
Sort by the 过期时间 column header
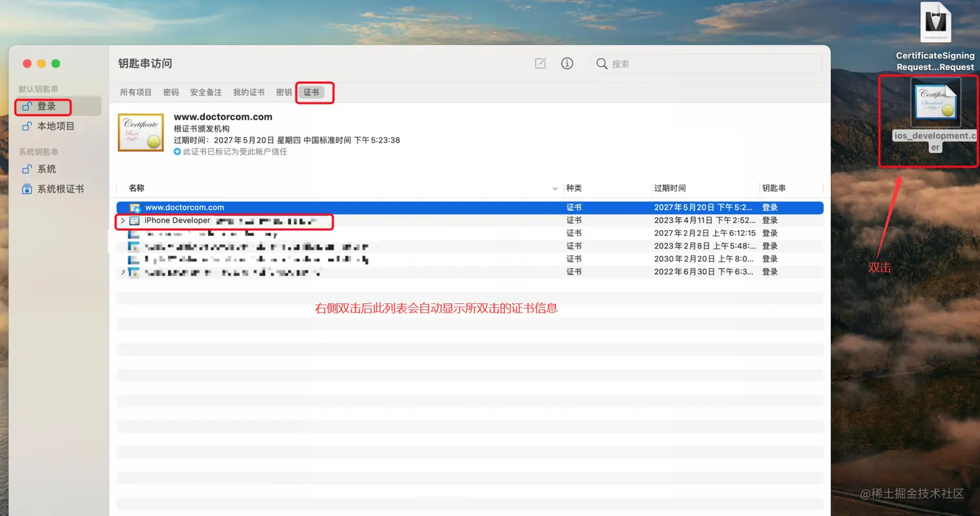(670, 188)
